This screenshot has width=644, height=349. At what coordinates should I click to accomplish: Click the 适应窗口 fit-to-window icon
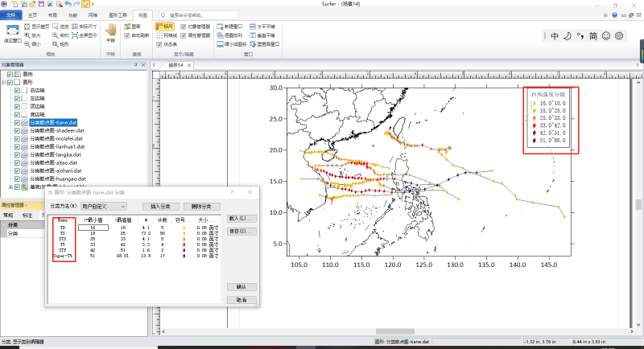(x=12, y=30)
